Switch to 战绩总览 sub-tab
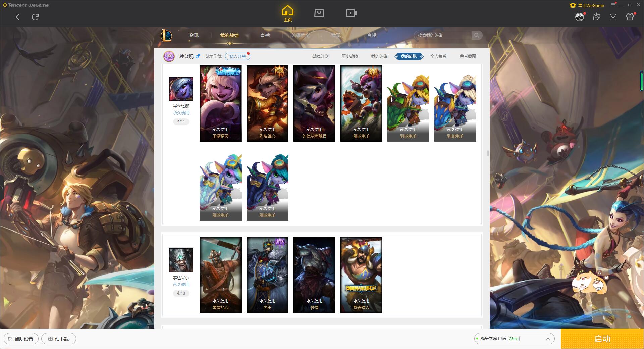Screen dimensions: 644x349 point(320,56)
